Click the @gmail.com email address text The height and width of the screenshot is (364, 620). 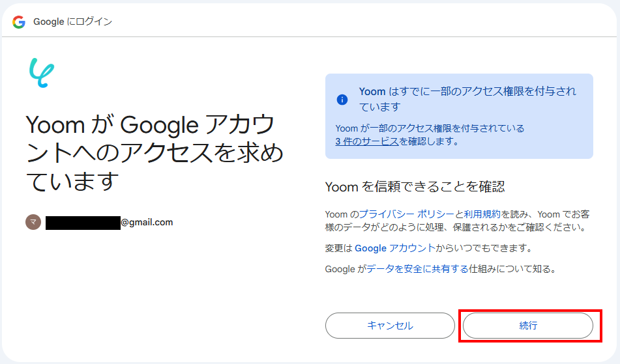point(147,222)
